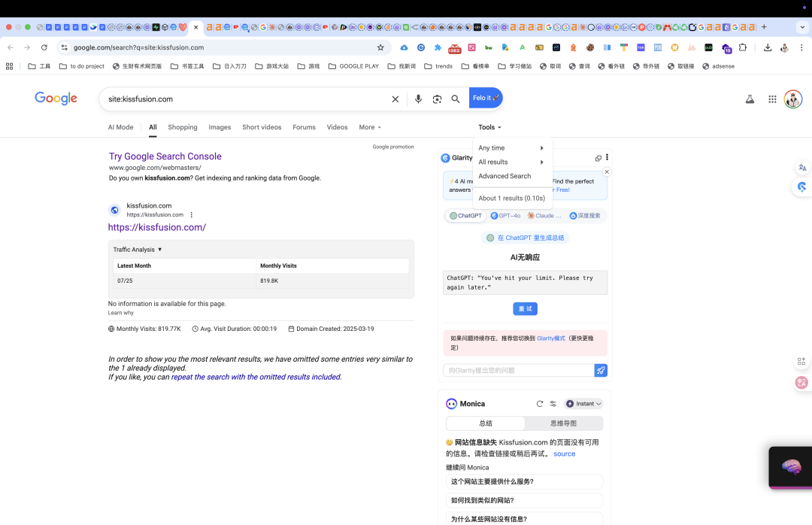Send question to Glarity with rocket icon
Viewport: 812px width, 525px height.
click(x=601, y=370)
